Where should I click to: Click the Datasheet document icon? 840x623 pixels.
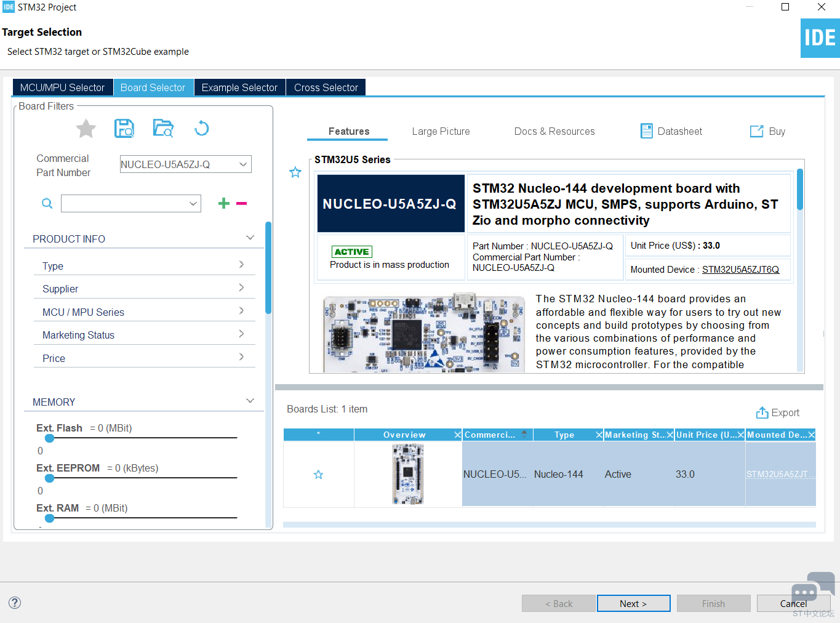[x=646, y=131]
